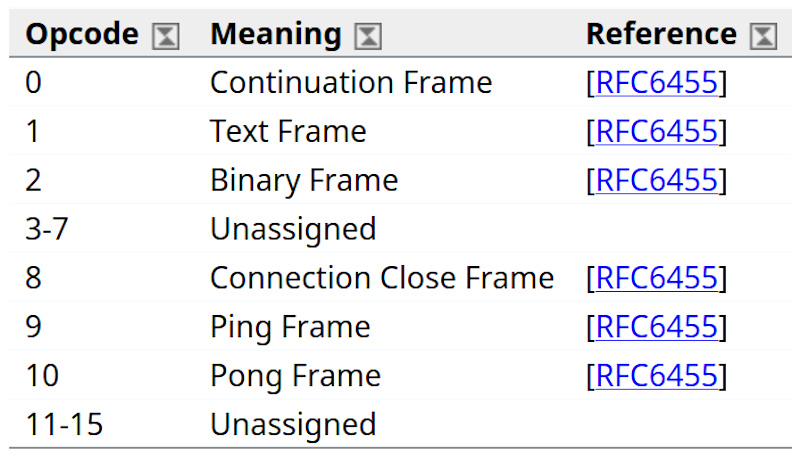Click the sort icon beside Meaning header
Image resolution: width=800 pixels, height=458 pixels.
[369, 37]
